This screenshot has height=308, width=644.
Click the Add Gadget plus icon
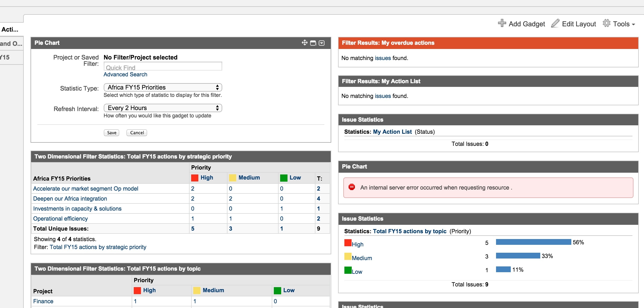click(x=502, y=23)
